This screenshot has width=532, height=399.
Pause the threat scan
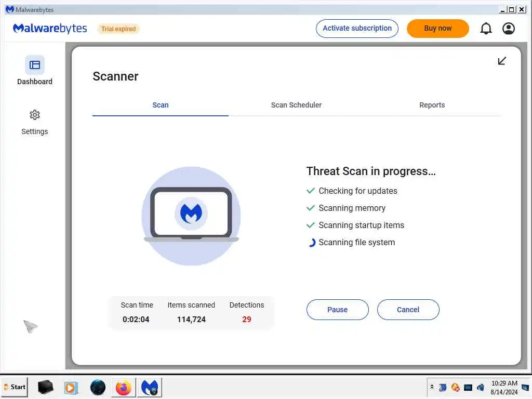337,310
